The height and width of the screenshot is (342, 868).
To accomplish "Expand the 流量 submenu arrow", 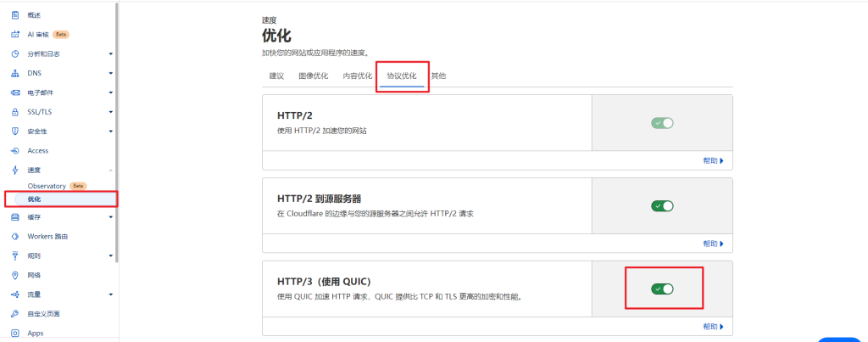I will click(111, 294).
